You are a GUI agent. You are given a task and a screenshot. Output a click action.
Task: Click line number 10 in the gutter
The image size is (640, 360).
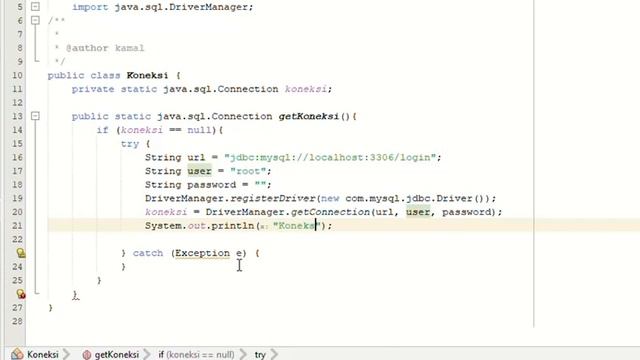17,75
